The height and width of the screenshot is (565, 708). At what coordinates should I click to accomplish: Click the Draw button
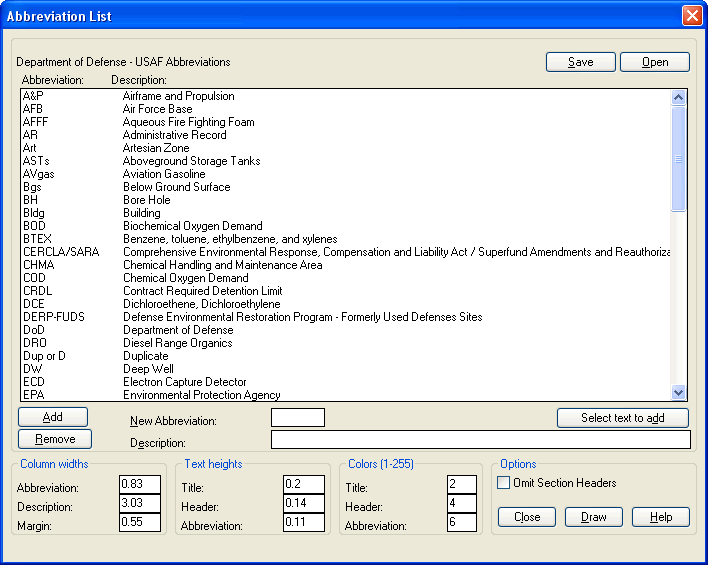[593, 517]
